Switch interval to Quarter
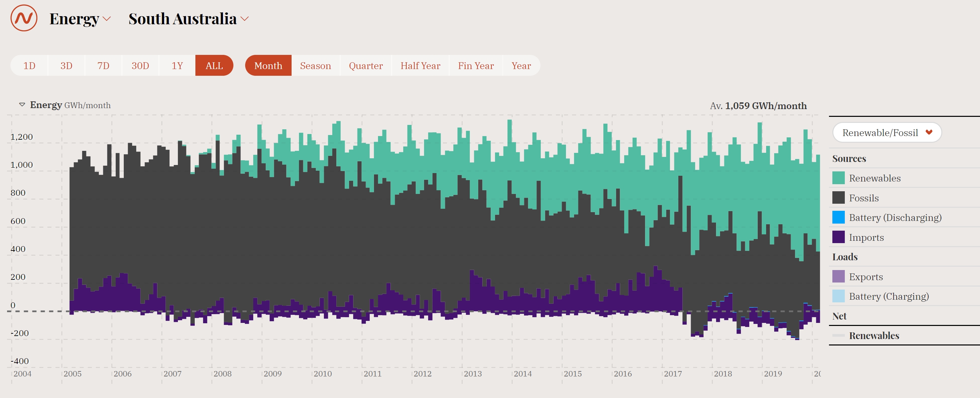This screenshot has width=980, height=398. [365, 66]
